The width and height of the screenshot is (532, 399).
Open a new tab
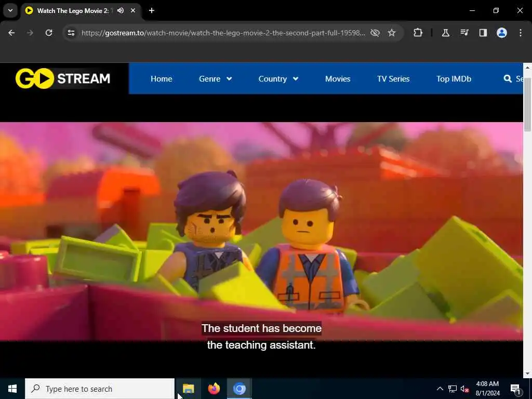152,10
